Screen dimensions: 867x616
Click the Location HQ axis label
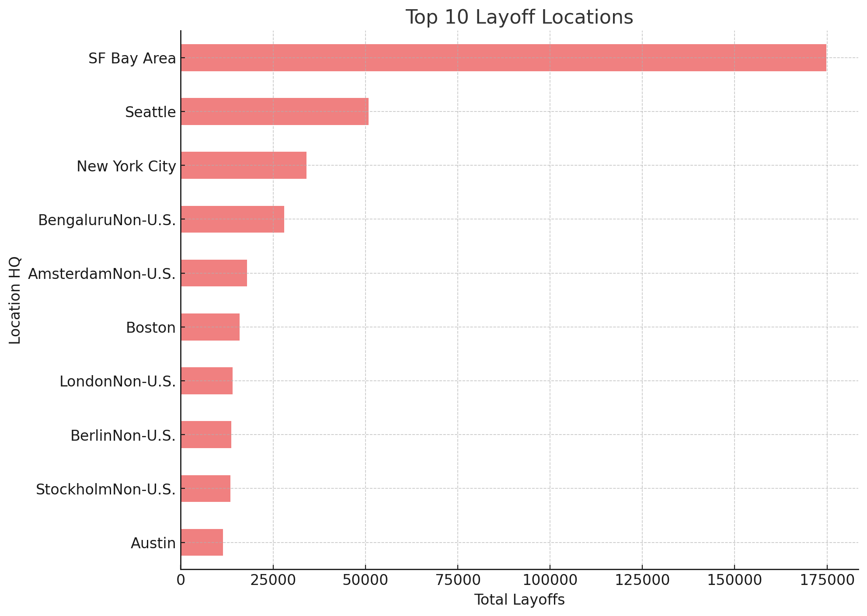[x=15, y=300]
